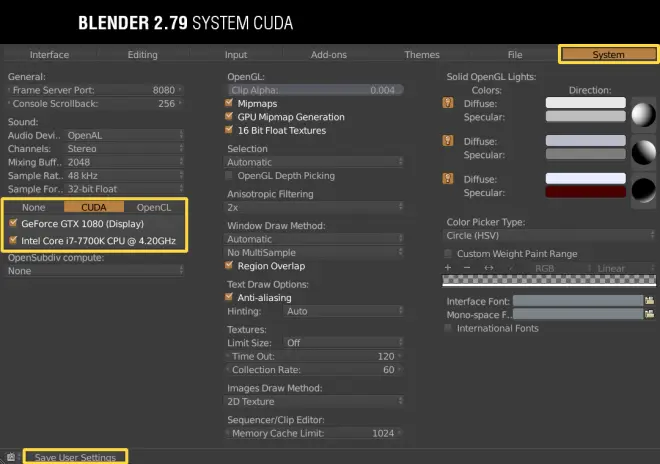
Task: Open the Images Draw Method 2D Texture dropdown
Action: click(314, 402)
